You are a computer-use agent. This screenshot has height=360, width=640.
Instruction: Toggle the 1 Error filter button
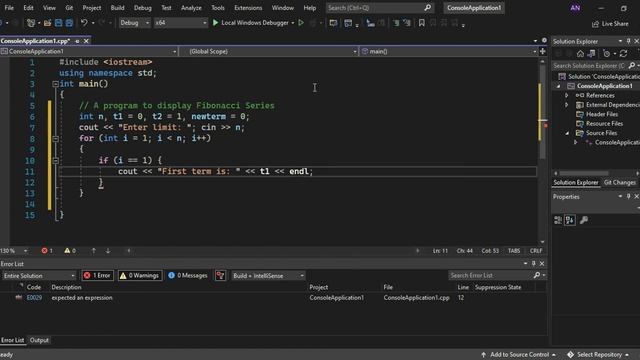(x=98, y=276)
